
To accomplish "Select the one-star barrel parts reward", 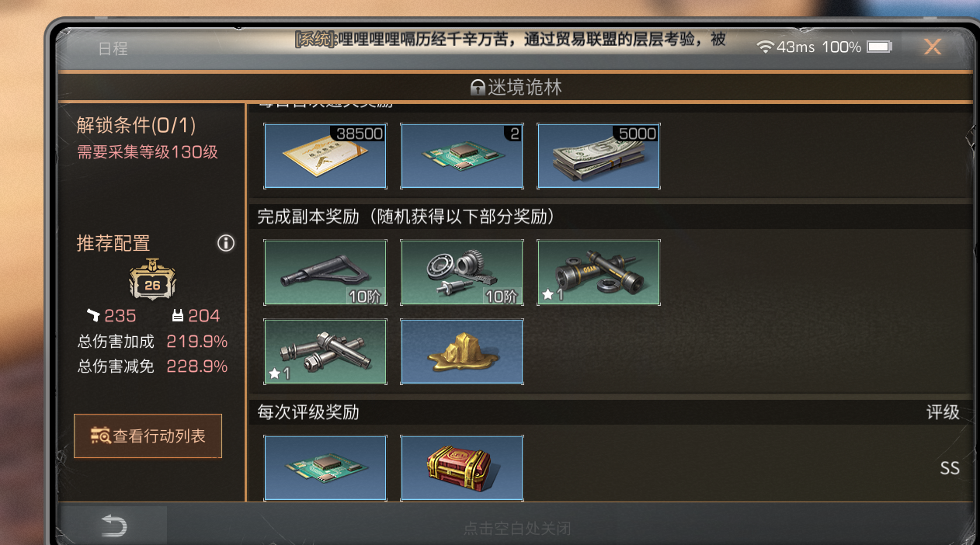I will point(599,272).
